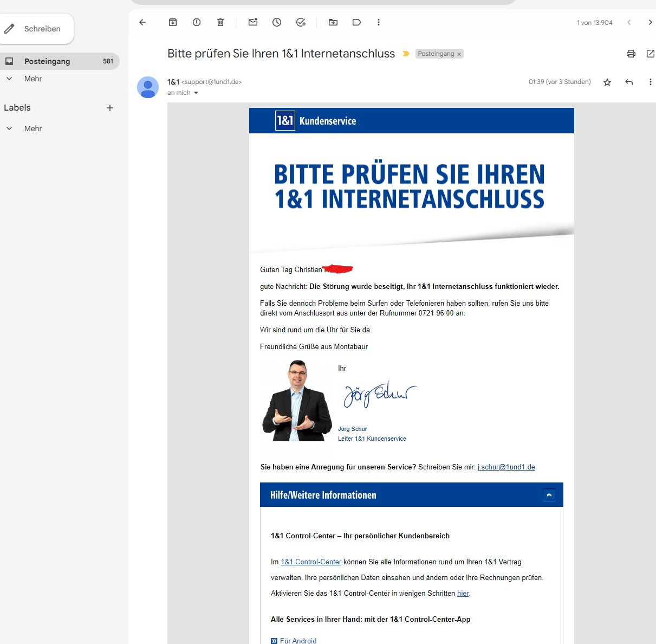Add a new label with plus icon

click(110, 108)
